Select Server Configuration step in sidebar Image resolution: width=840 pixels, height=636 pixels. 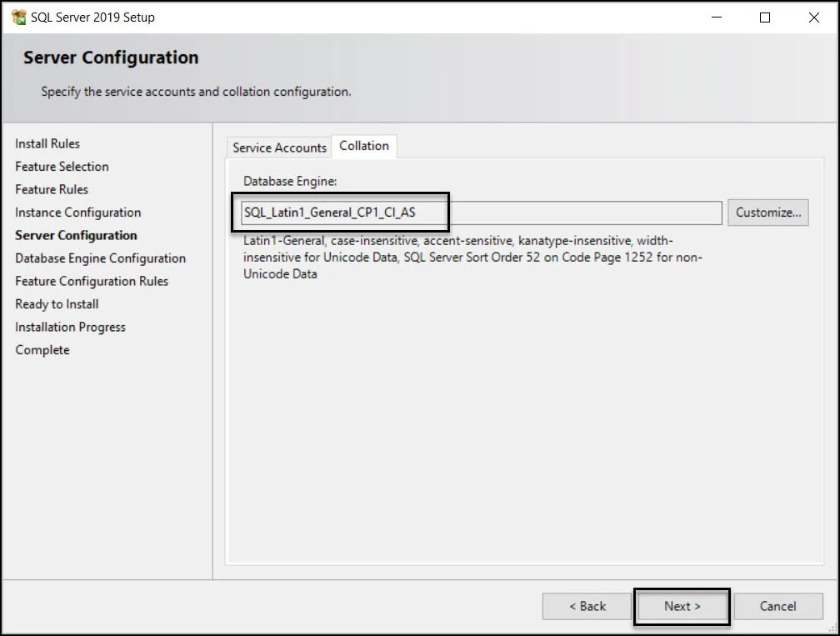coord(76,235)
